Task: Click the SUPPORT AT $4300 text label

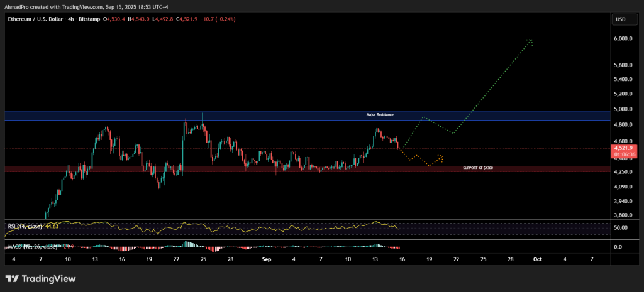Action: pyautogui.click(x=477, y=168)
